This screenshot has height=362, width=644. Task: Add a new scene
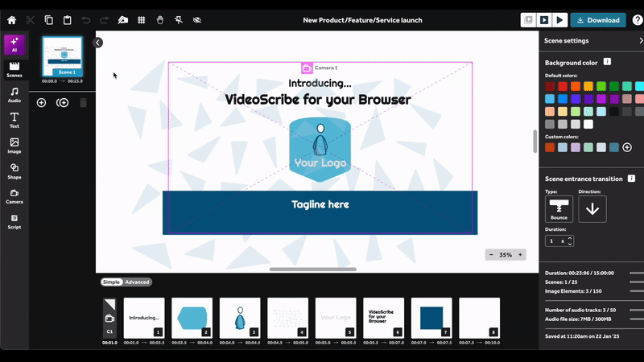tap(42, 103)
